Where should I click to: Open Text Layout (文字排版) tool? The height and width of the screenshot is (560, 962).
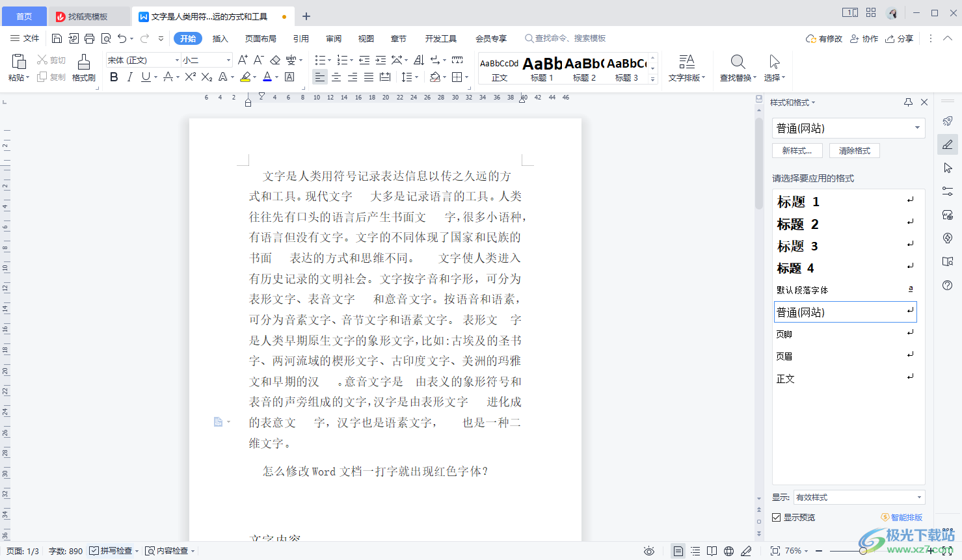point(686,68)
